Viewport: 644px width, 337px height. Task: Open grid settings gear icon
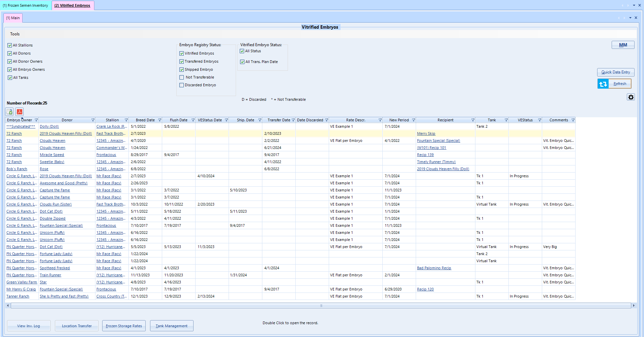tap(631, 97)
